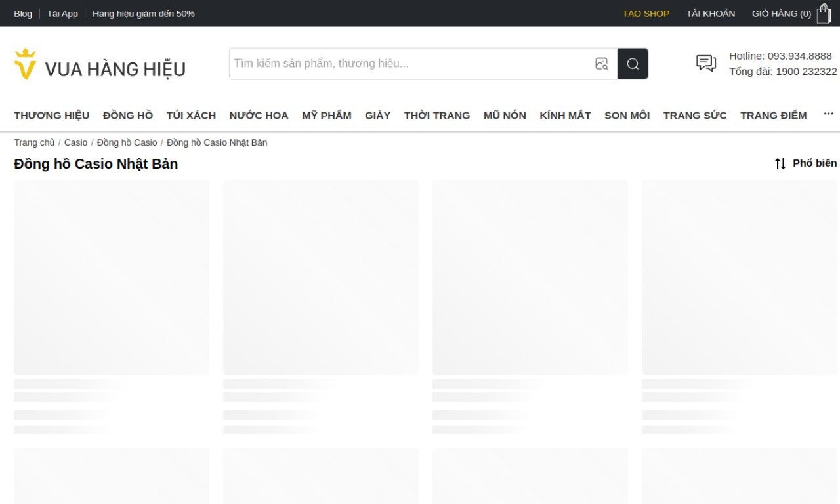Screen dimensions: 840x504
Task: Open the TRANG SỨC menu
Action: tap(695, 115)
